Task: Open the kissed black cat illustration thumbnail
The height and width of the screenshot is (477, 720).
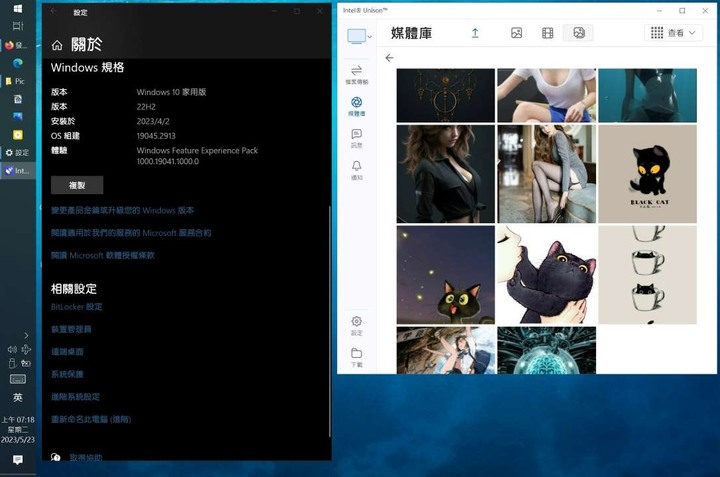Action: coord(546,275)
